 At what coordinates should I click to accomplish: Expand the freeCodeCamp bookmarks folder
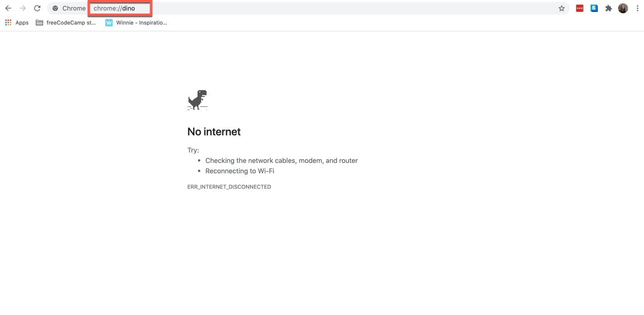click(x=66, y=23)
